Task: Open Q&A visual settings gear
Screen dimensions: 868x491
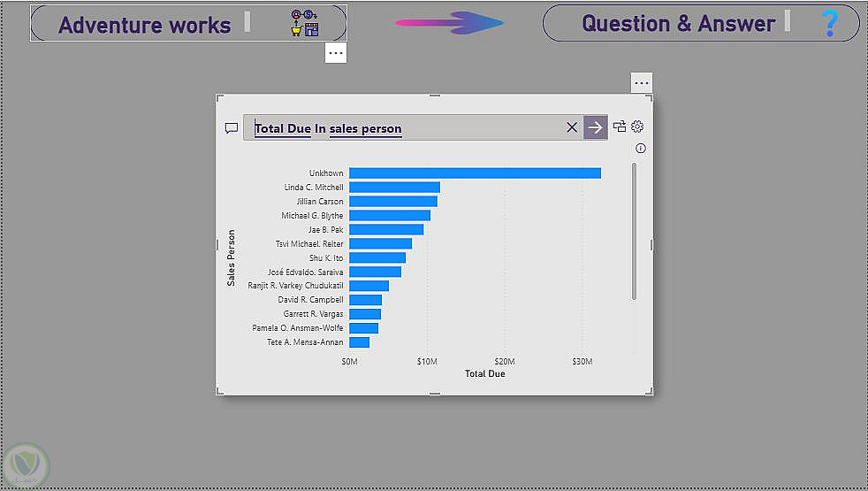Action: [x=637, y=127]
